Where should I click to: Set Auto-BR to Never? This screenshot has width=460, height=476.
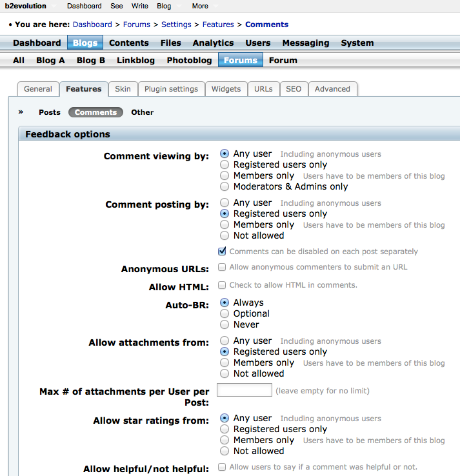(225, 324)
